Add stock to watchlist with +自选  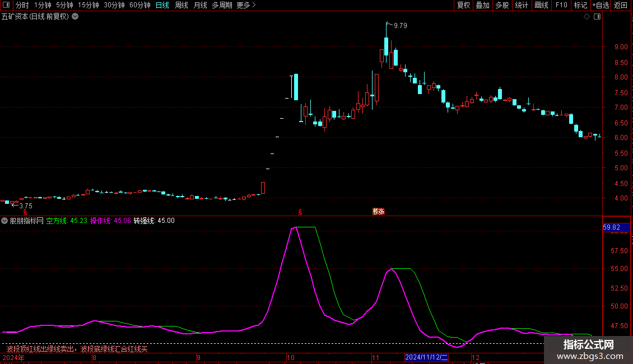[x=601, y=5]
